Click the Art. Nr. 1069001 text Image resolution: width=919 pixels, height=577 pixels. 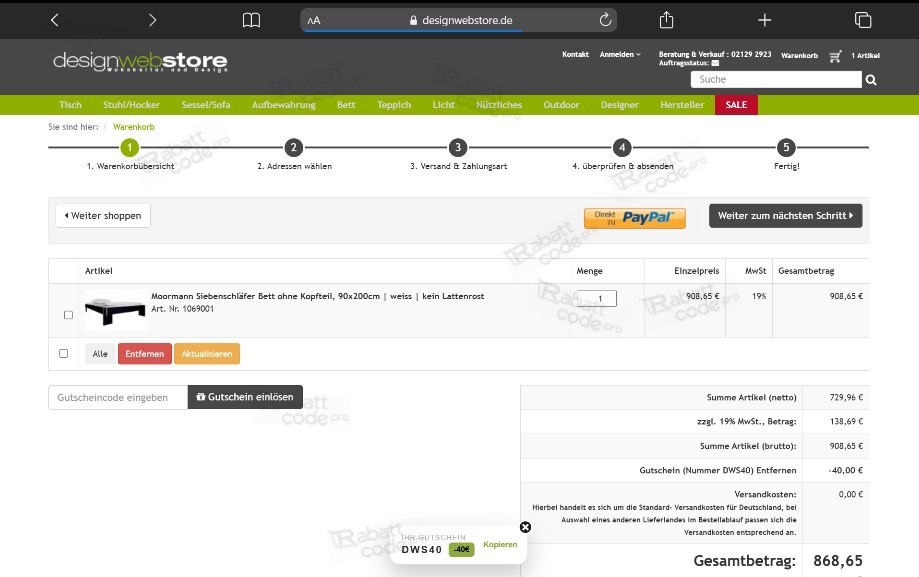[182, 309]
